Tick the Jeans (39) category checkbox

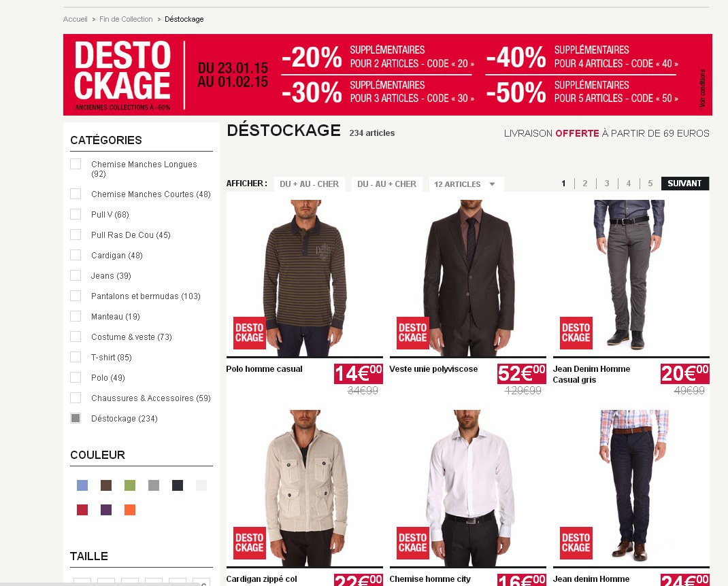[x=76, y=275]
